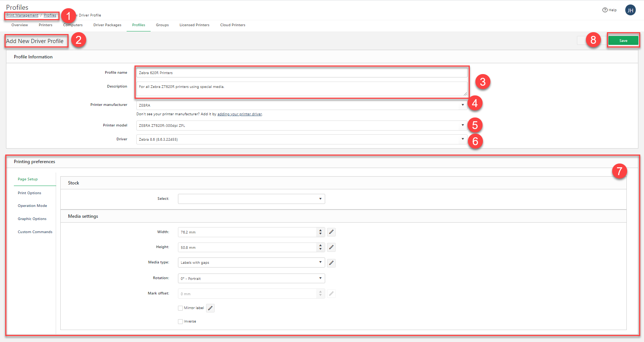Click into the Profile name field
This screenshot has height=342, width=644.
301,73
